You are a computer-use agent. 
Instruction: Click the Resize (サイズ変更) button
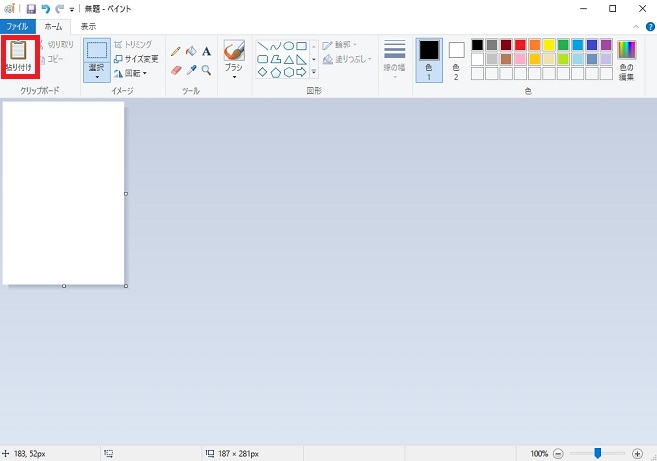click(x=136, y=59)
